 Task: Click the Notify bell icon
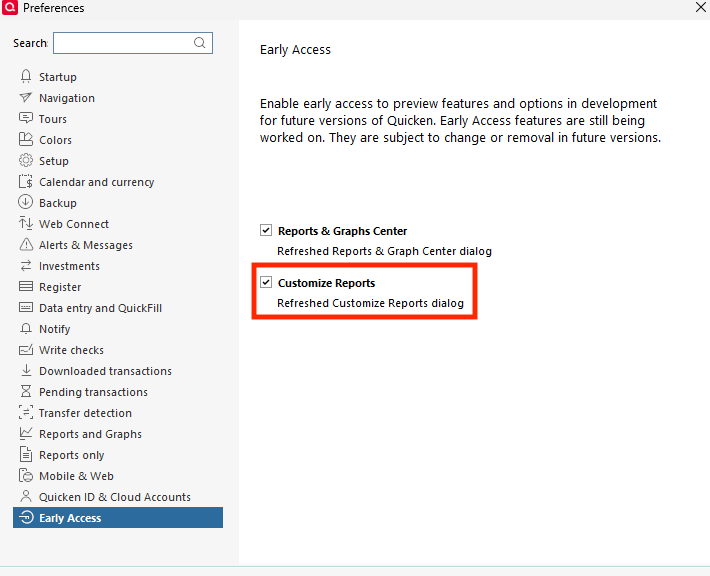[x=26, y=328]
